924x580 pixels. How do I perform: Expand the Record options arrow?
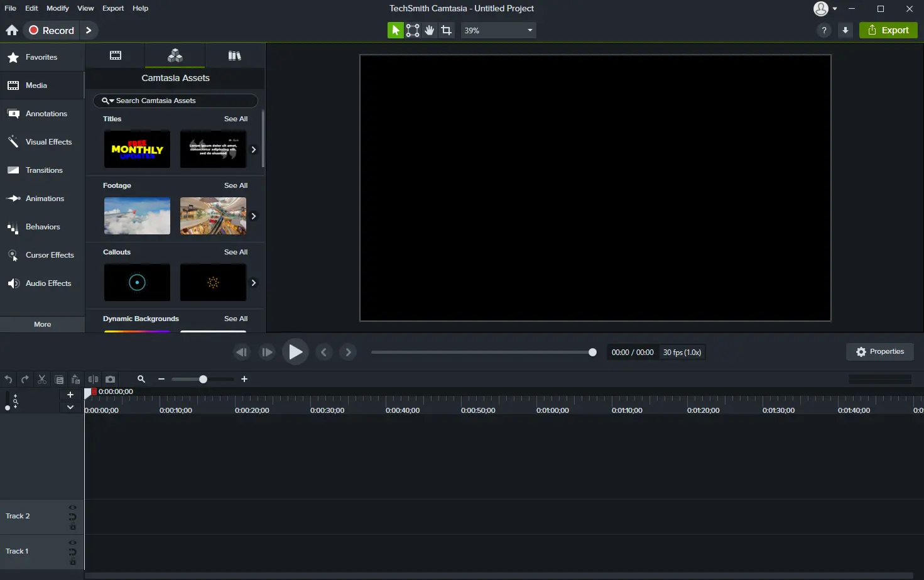[x=89, y=30]
